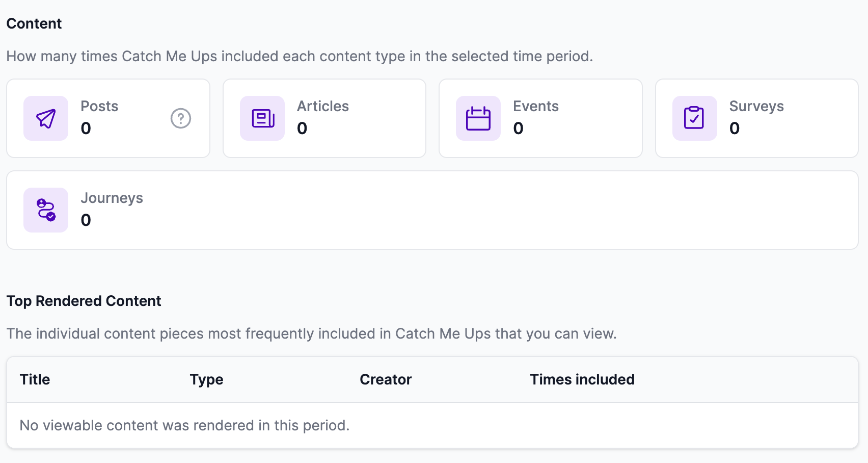This screenshot has width=868, height=463.
Task: Sort by Title column header
Action: tap(35, 379)
